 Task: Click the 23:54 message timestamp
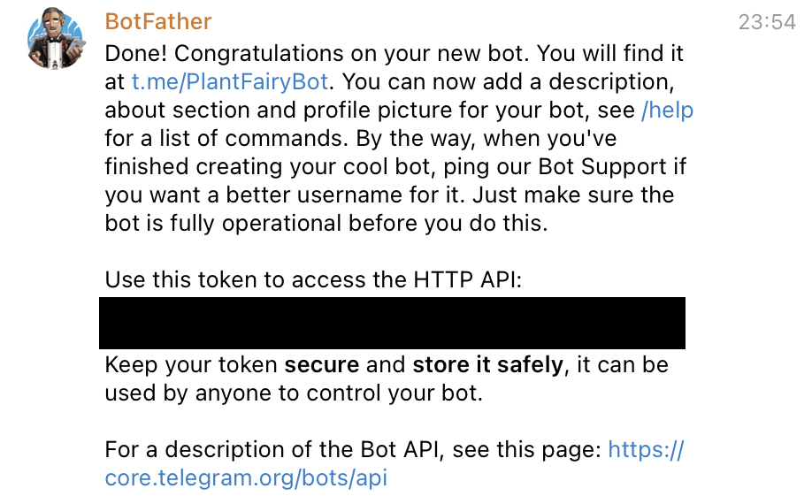tap(767, 23)
